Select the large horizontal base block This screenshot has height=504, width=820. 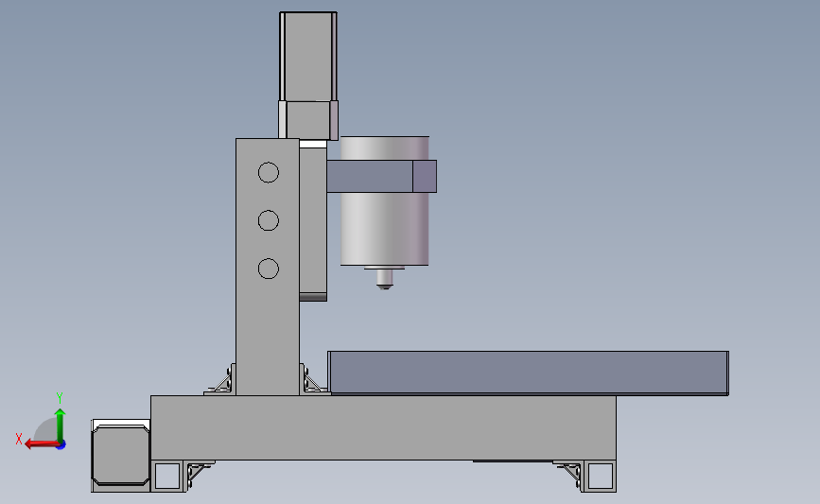tap(383, 427)
